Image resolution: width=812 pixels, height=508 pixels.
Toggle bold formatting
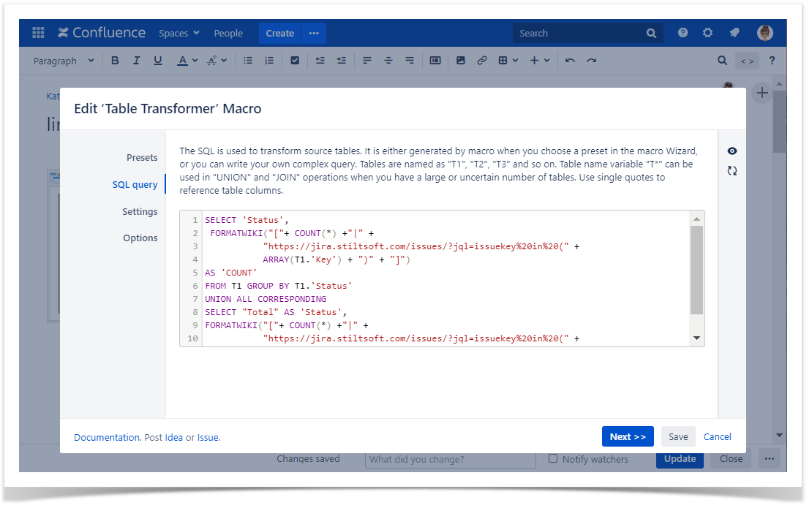click(115, 61)
